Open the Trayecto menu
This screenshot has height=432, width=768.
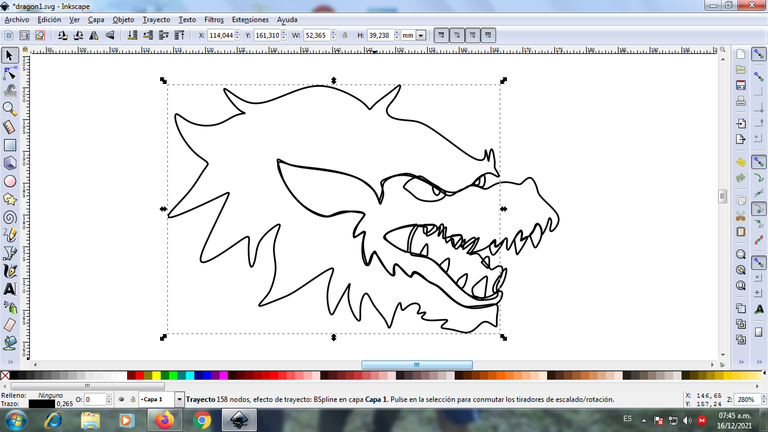click(x=156, y=20)
